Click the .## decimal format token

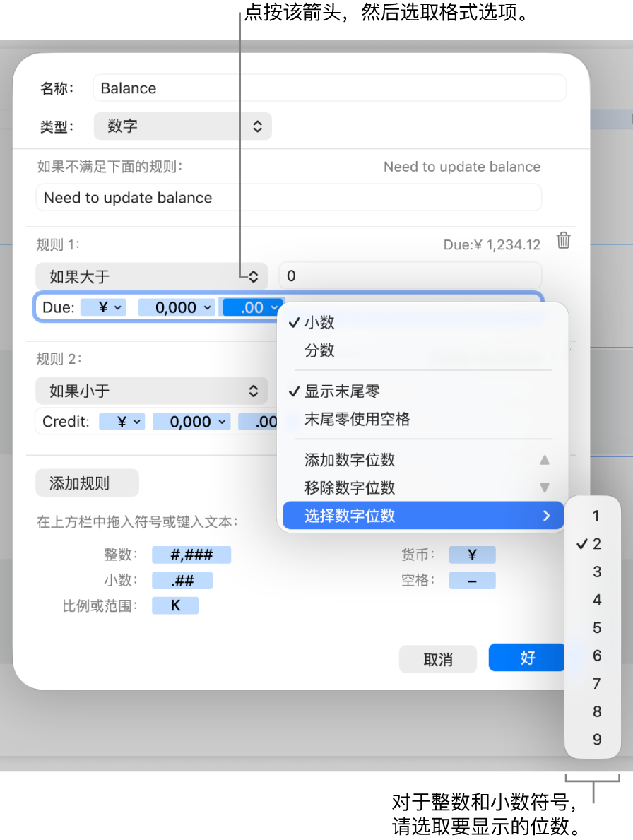pyautogui.click(x=182, y=580)
